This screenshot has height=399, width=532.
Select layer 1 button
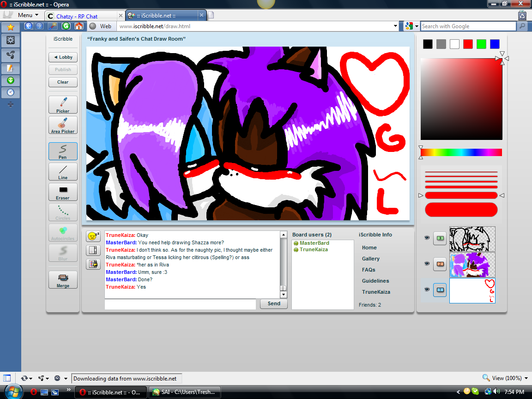click(x=440, y=290)
